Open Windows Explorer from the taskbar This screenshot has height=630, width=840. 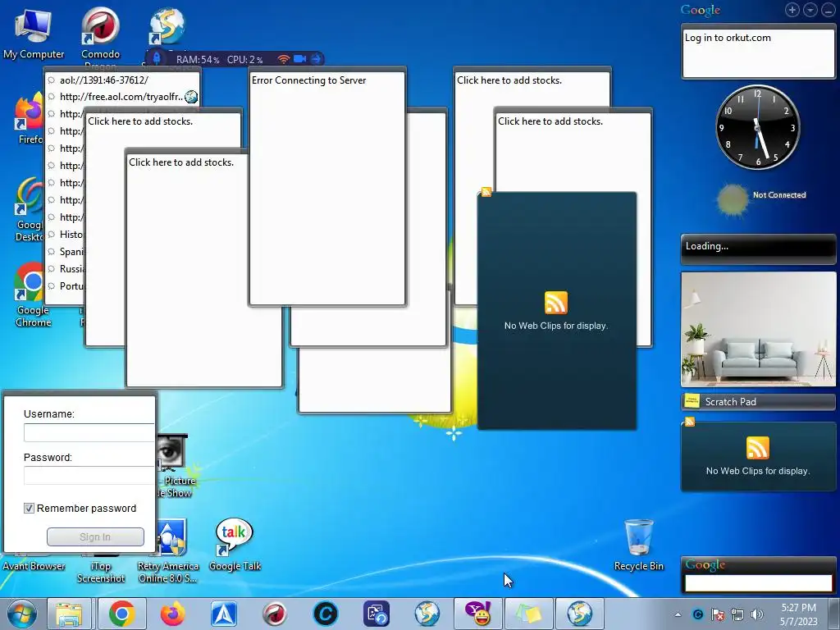click(x=70, y=614)
